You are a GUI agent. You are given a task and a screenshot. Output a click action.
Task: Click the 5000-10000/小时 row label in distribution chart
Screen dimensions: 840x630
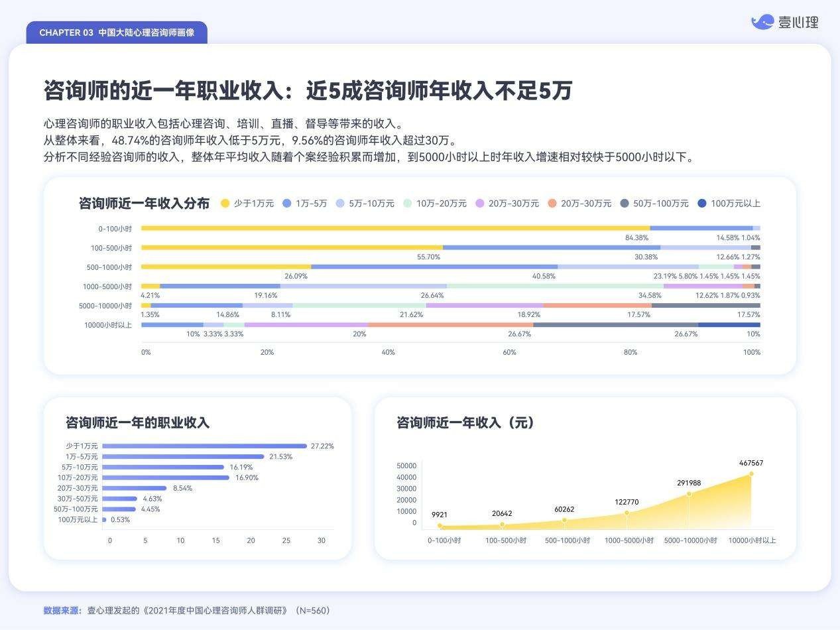[105, 306]
